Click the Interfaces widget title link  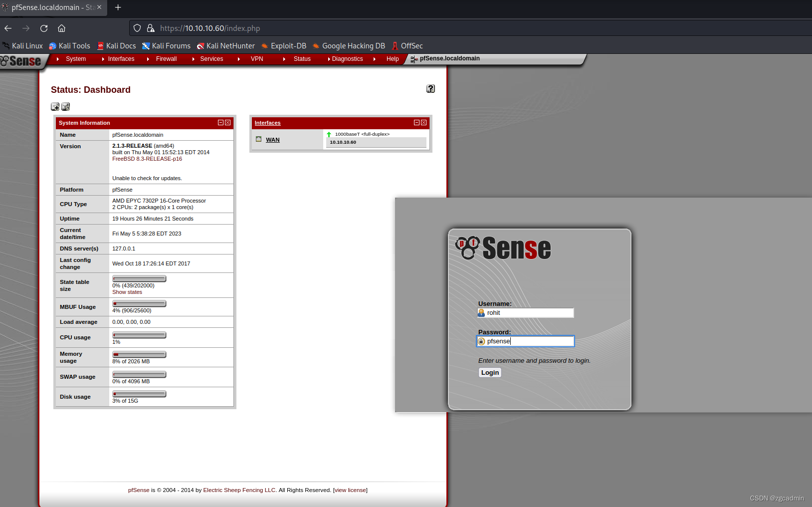(x=267, y=123)
